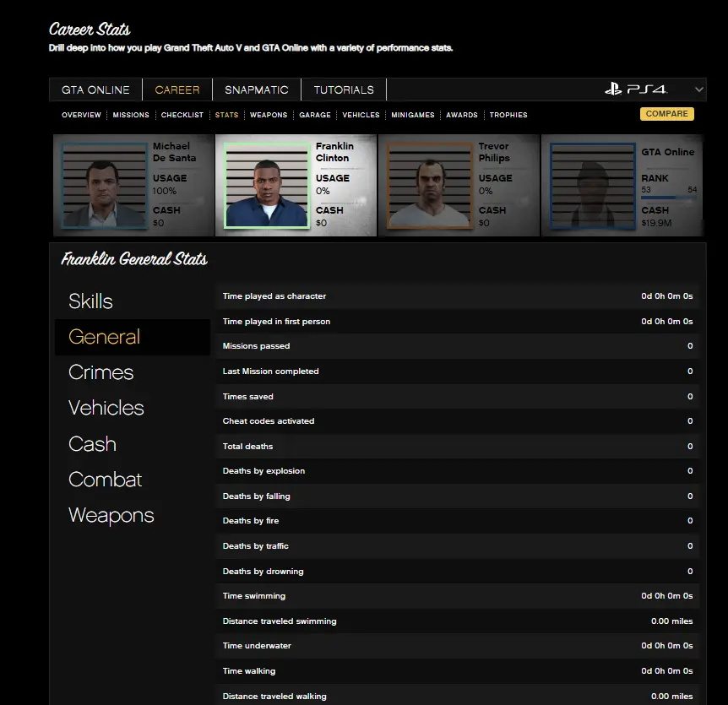
Task: Expand the platform selector dropdown chevron
Action: click(x=698, y=89)
